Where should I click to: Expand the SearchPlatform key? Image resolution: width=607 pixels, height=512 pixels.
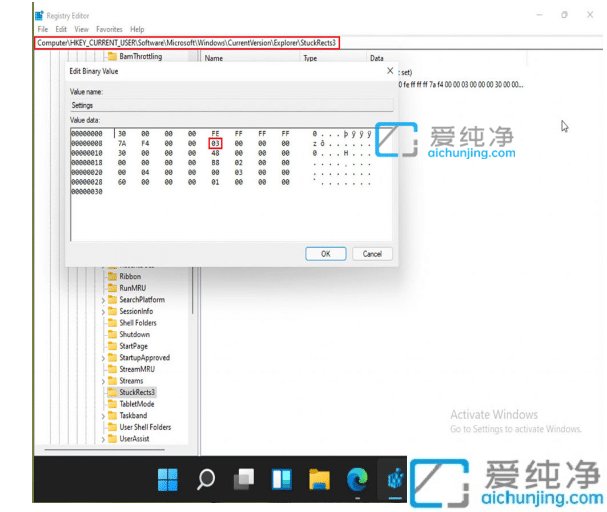coord(103,300)
